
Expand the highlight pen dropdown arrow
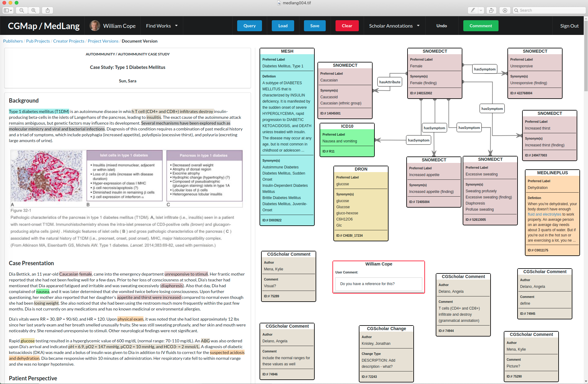(x=481, y=10)
